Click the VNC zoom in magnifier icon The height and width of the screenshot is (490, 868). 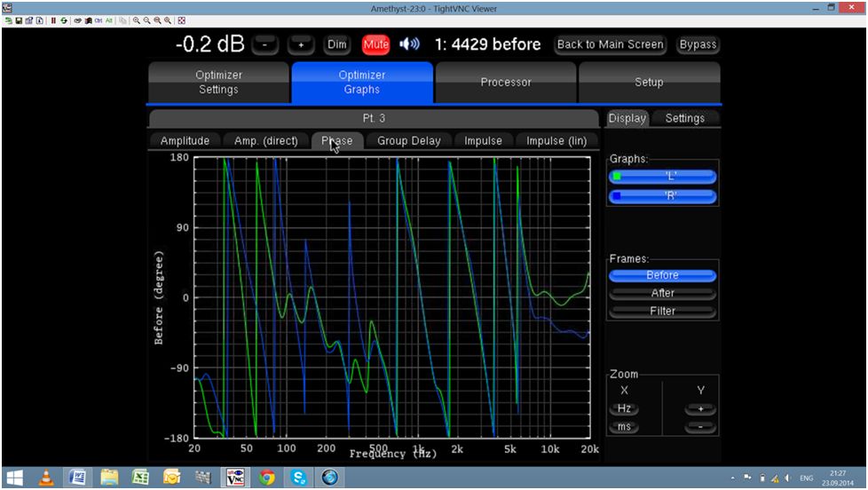point(137,20)
